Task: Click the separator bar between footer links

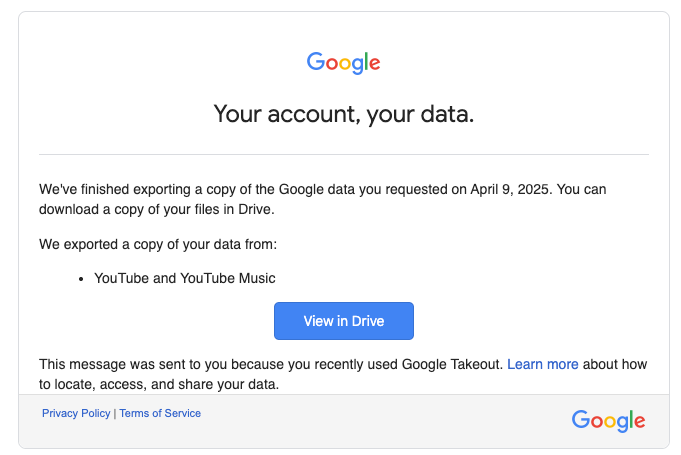Action: tap(115, 414)
